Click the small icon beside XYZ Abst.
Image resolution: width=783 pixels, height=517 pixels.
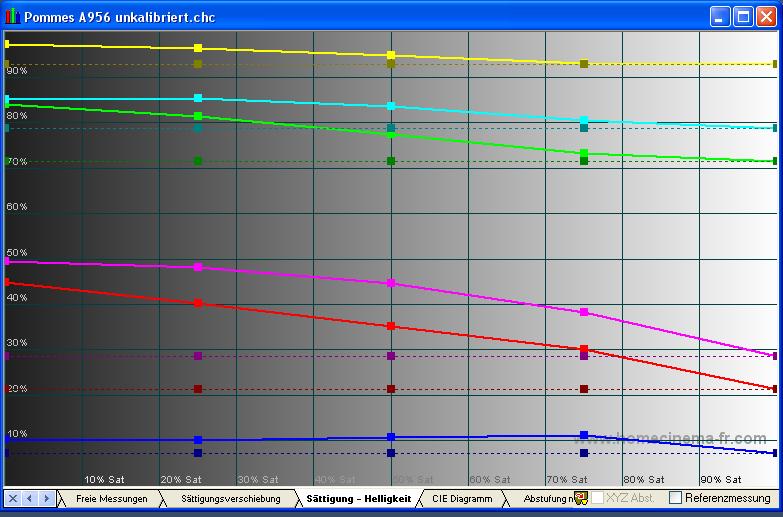pyautogui.click(x=580, y=498)
